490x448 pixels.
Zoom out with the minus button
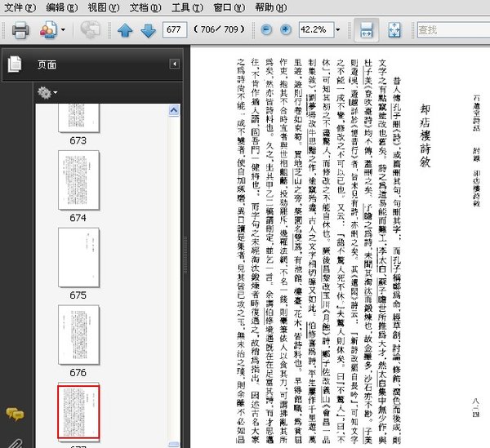click(x=266, y=30)
